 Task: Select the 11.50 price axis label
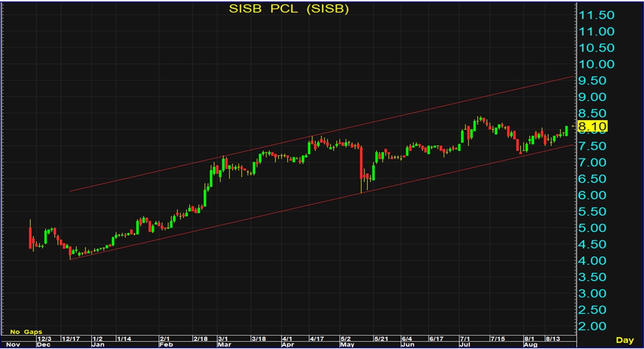(596, 15)
